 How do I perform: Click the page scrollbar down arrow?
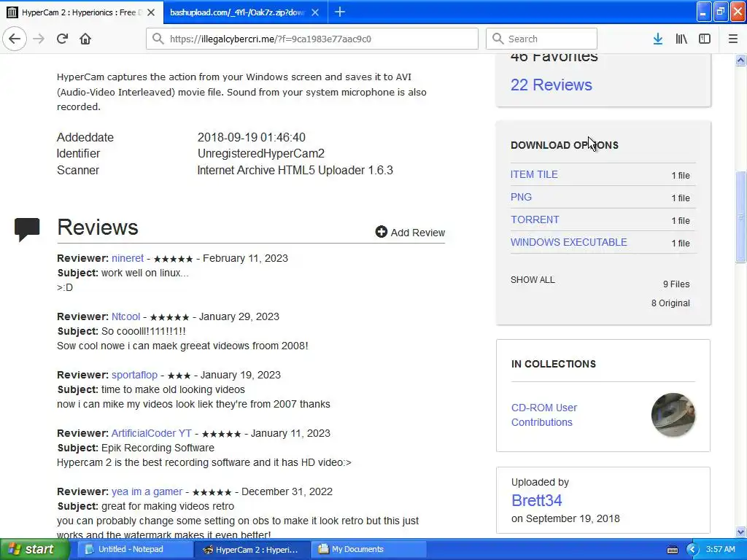pos(740,532)
